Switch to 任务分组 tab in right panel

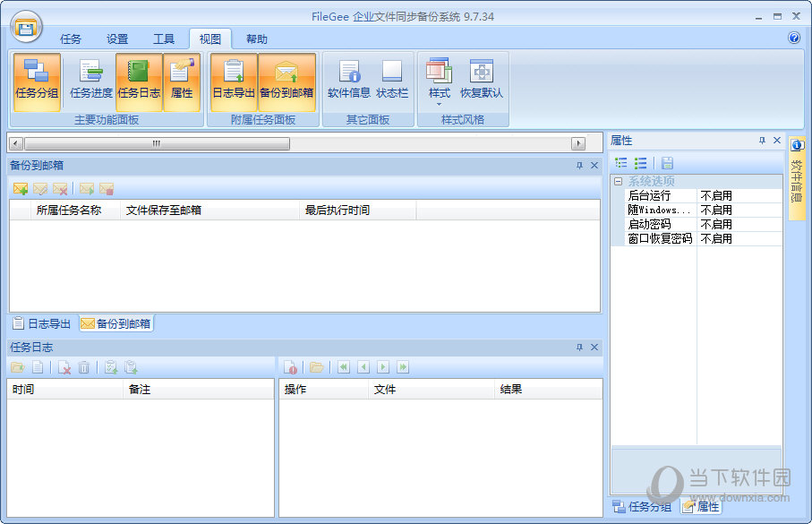coord(642,506)
